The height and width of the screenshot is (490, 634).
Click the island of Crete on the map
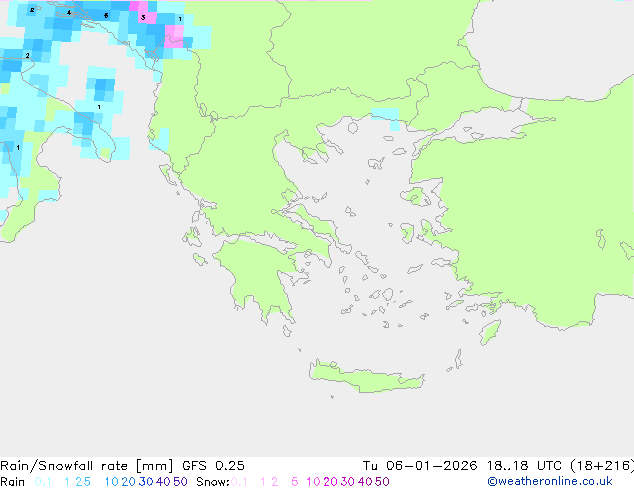pos(366,378)
